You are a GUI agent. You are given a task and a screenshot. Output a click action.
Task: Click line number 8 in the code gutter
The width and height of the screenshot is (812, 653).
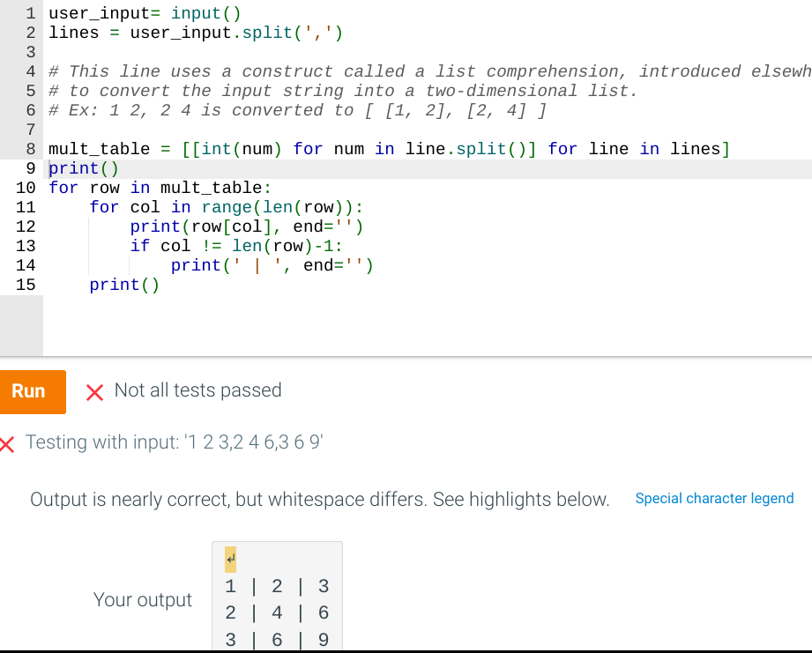[x=30, y=149]
